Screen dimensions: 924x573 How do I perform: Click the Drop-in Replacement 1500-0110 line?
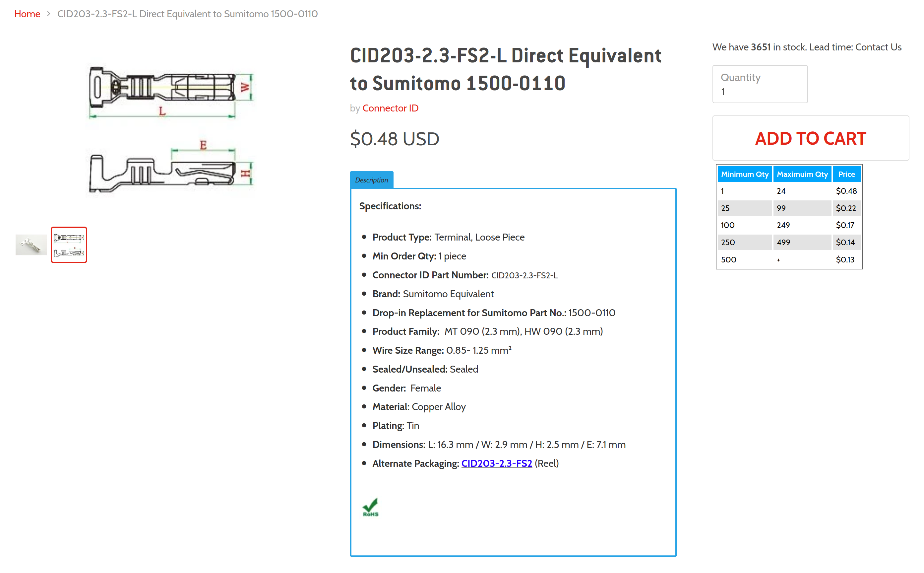(494, 313)
